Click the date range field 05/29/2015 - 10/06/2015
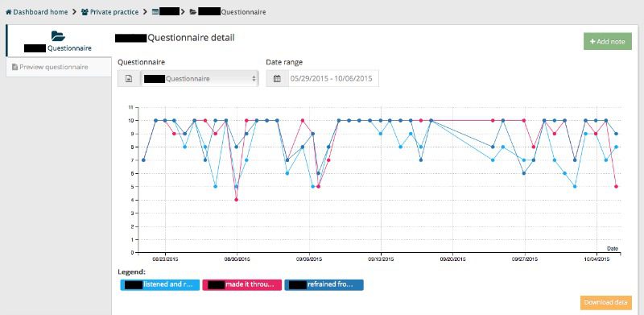The image size is (644, 315). point(332,78)
